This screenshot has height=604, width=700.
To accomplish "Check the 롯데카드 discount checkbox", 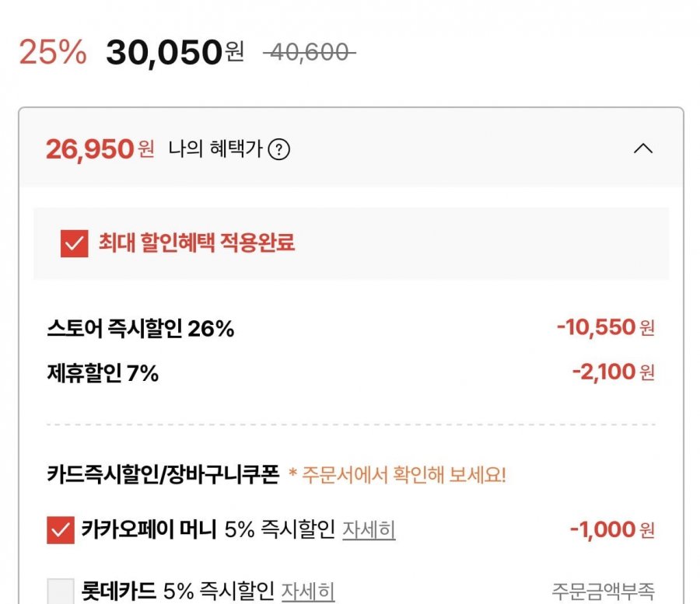I will (x=61, y=591).
